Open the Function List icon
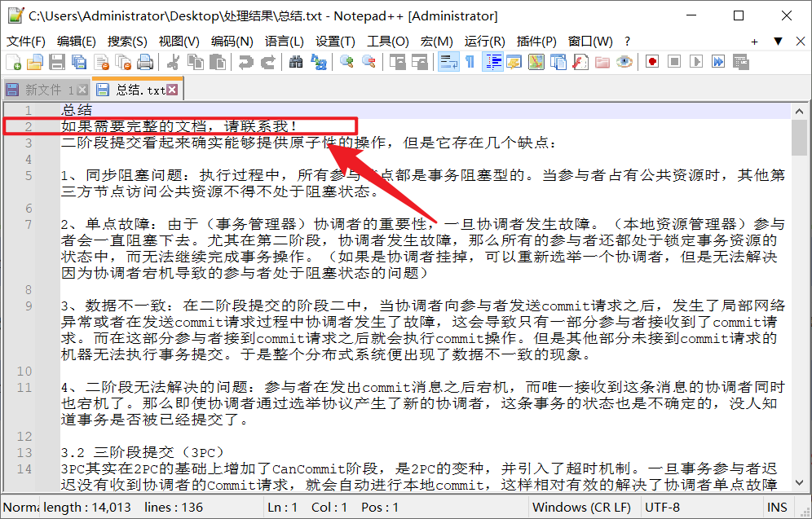This screenshot has width=812, height=519. [x=580, y=62]
